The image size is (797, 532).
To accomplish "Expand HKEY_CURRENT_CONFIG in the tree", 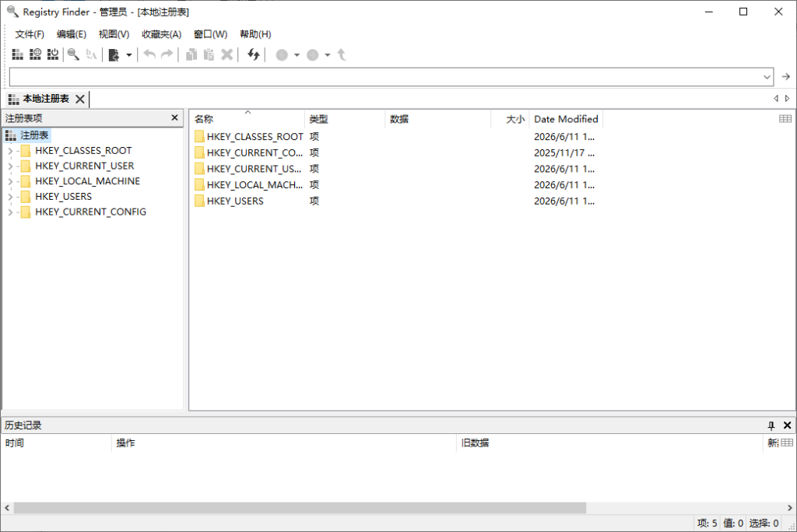I will click(x=10, y=212).
